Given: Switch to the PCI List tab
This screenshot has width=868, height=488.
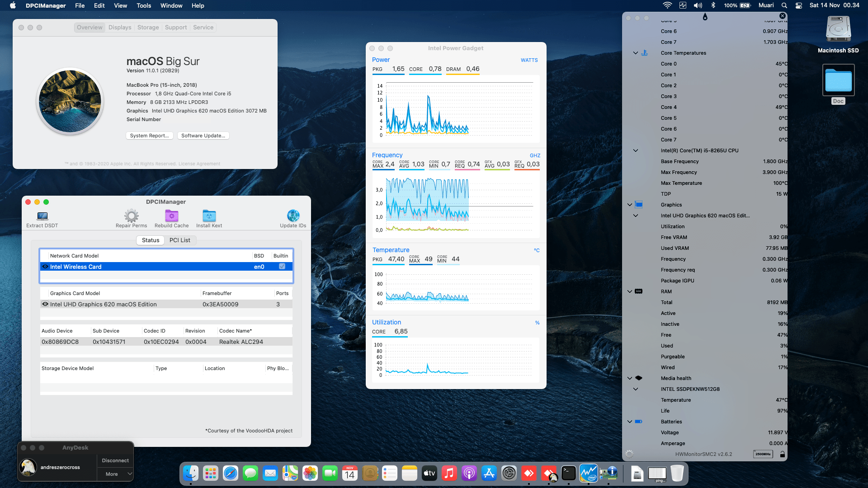Looking at the screenshot, I should tap(179, 240).
